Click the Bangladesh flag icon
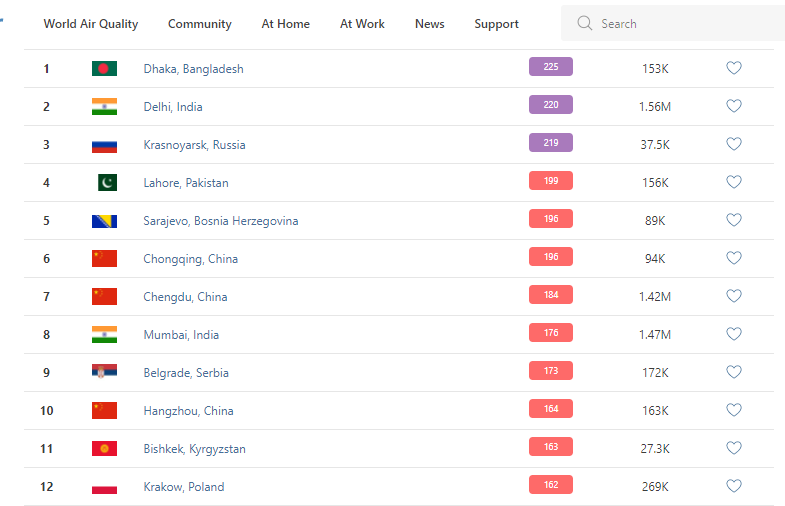The height and width of the screenshot is (506, 785). coord(104,69)
